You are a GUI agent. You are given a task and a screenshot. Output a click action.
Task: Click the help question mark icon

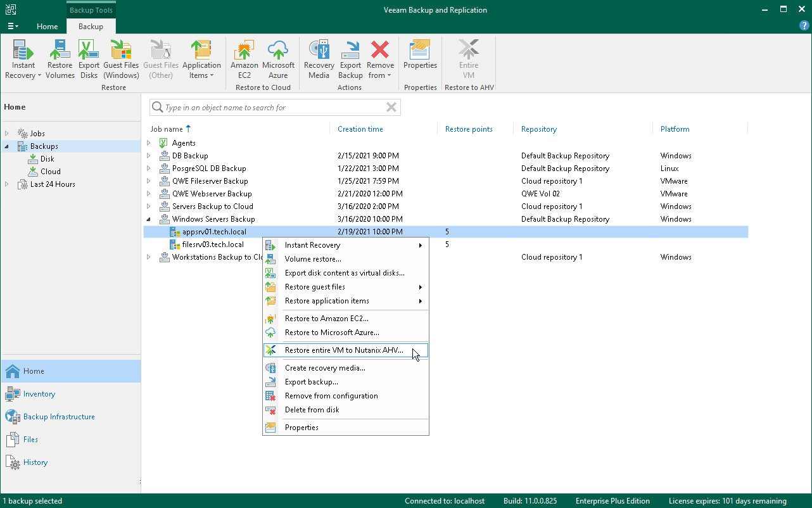(x=804, y=25)
